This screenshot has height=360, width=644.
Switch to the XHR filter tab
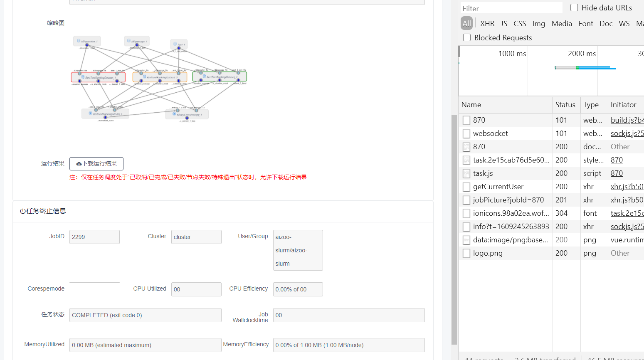pos(487,23)
